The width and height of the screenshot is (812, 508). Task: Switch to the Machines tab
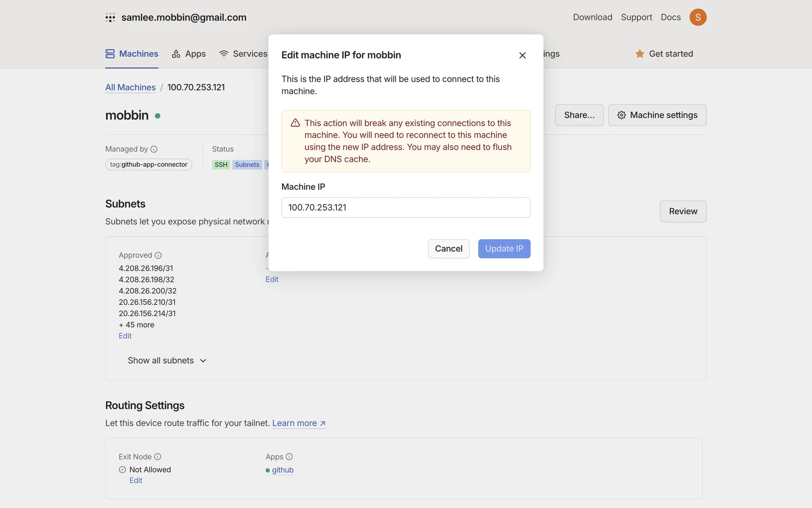tap(132, 54)
